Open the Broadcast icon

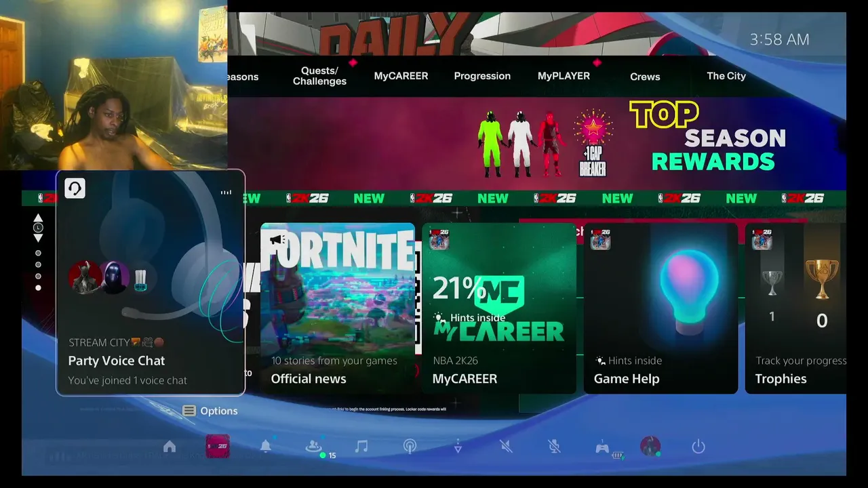410,446
